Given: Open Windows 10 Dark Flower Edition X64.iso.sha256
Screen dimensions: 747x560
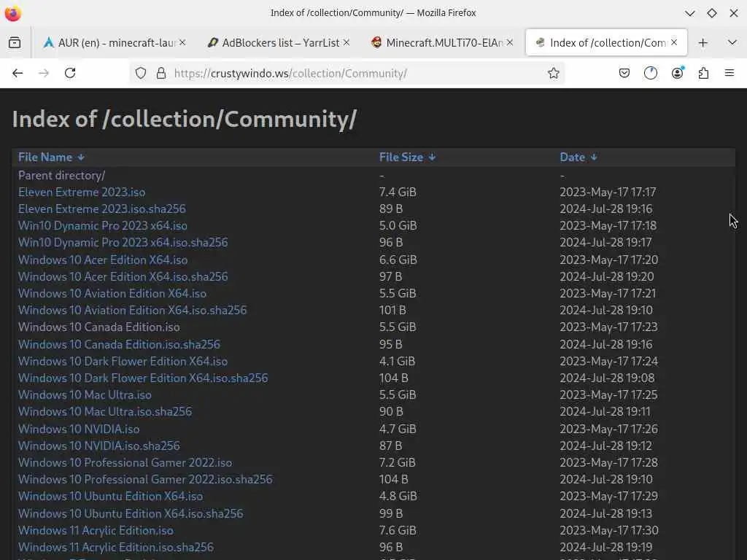Looking at the screenshot, I should 143,378.
